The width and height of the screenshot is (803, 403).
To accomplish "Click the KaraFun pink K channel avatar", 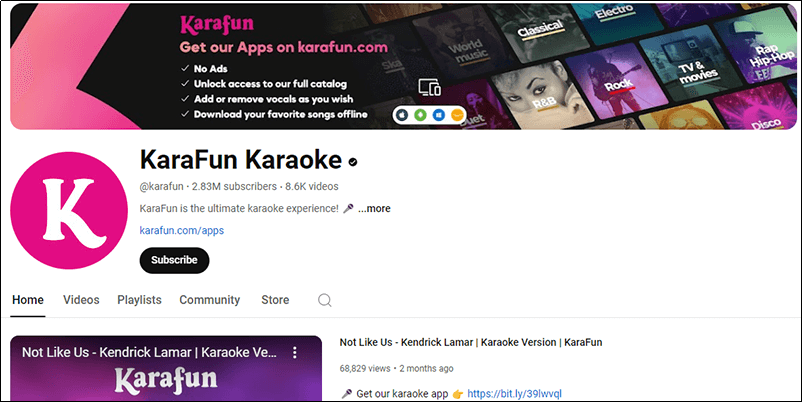I will click(x=69, y=210).
